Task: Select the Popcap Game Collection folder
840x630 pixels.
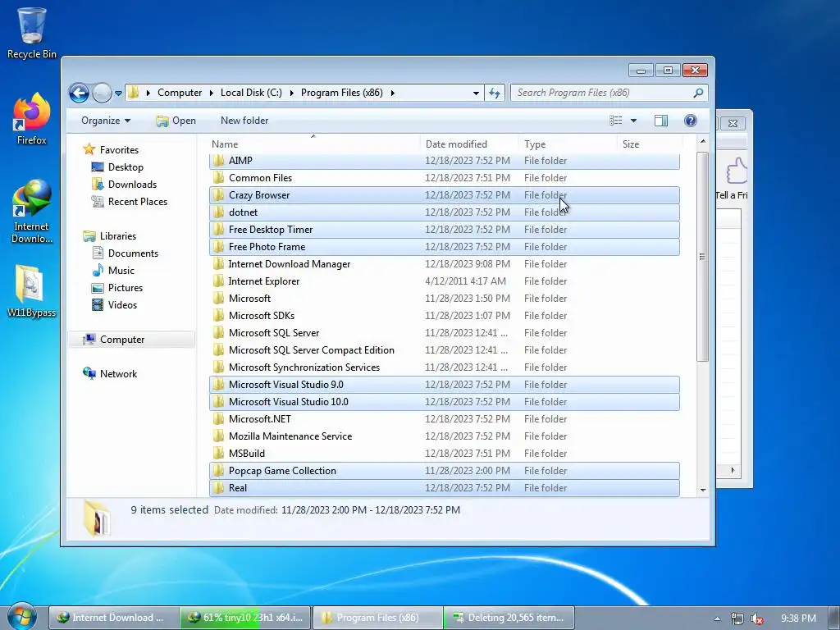Action: [x=444, y=471]
